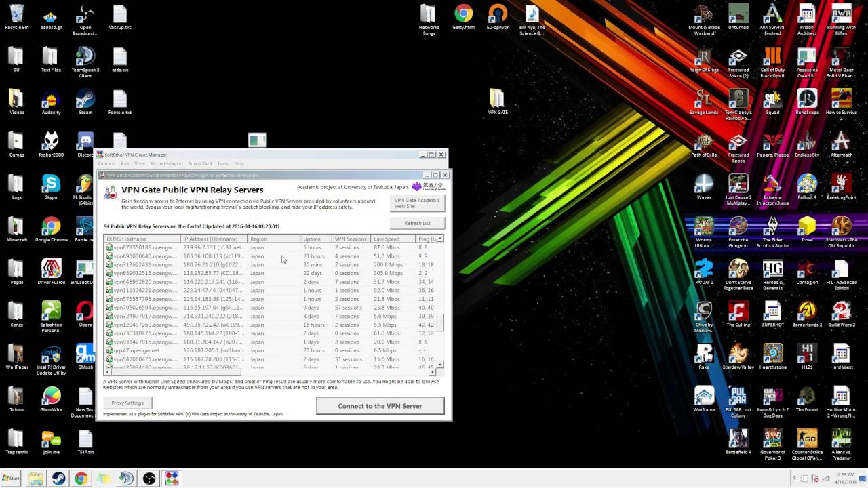Viewport: 868px width, 488px height.
Task: Open the Virtual Adapter menu
Action: pos(167,163)
